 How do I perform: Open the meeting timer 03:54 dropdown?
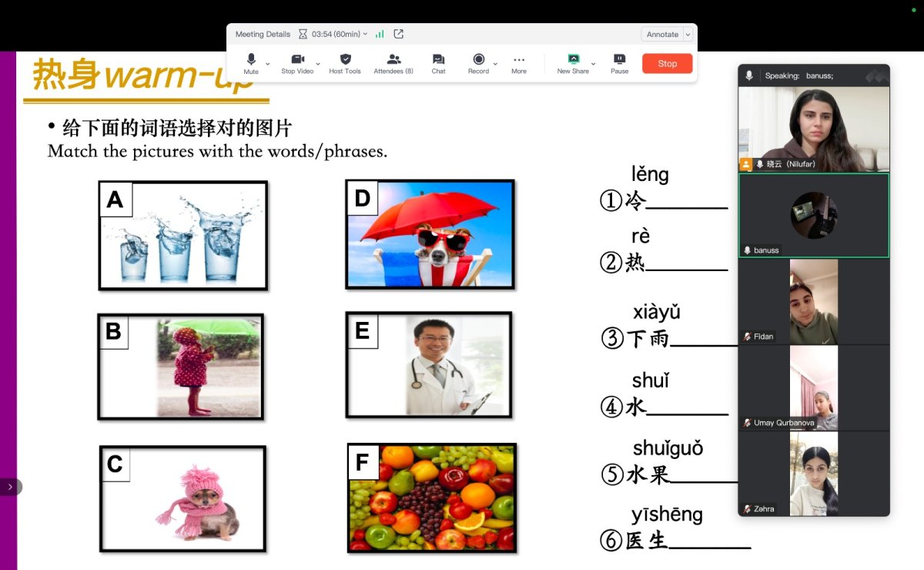(333, 34)
